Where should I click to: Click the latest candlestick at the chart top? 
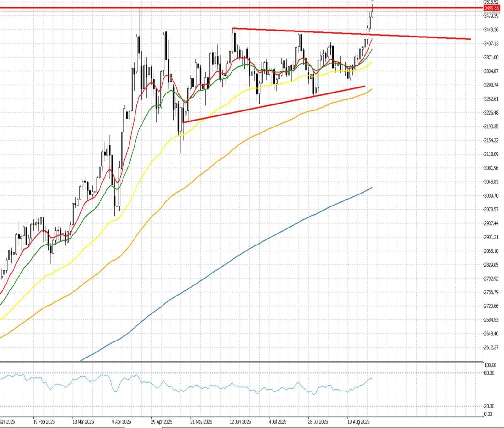pyautogui.click(x=372, y=14)
